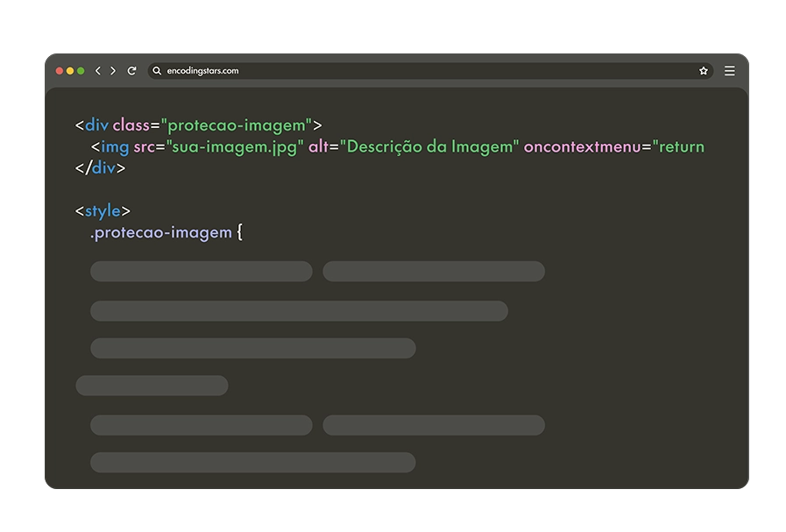Click the closing /div tag

100,167
